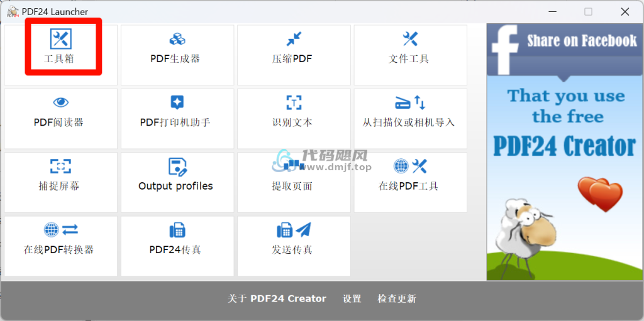Launch 在线PDF转换器 globe arrows icon
Image resolution: width=644 pixels, height=321 pixels.
coord(61,230)
